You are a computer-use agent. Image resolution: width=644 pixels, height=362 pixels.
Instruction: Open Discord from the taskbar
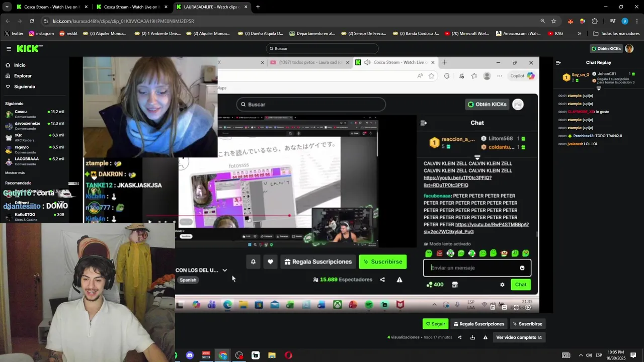coord(190,355)
